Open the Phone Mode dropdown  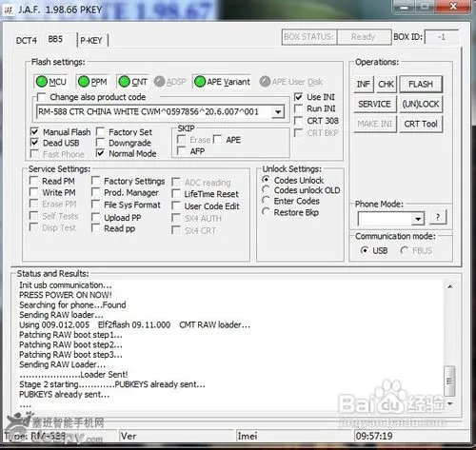pos(418,219)
